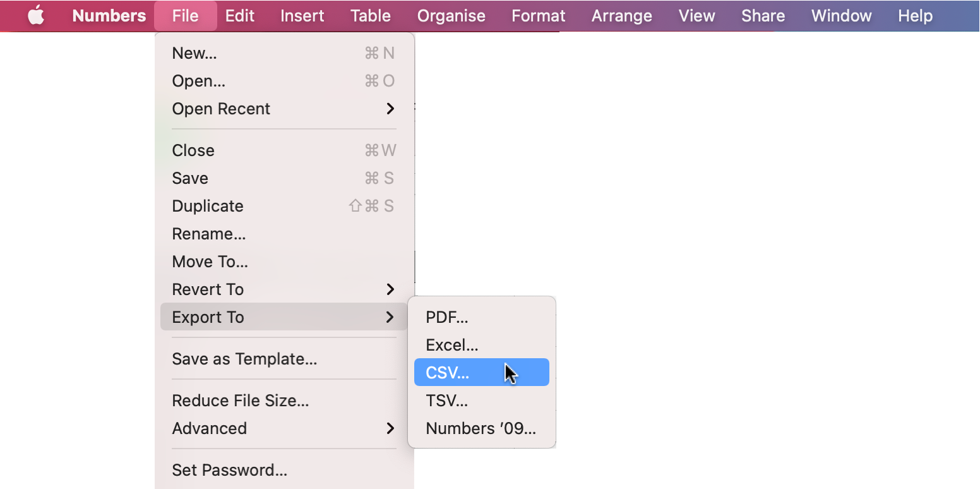
Task: Select CSV from the export submenu
Action: (x=448, y=373)
